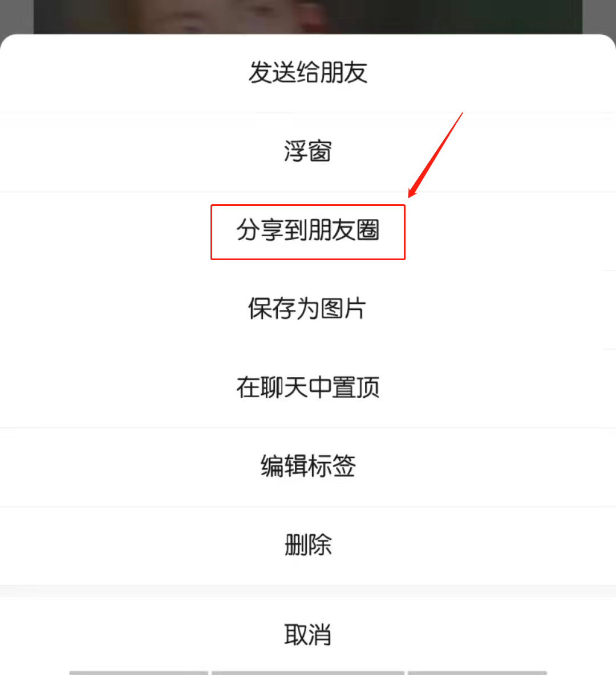Viewport: 616px width, 675px height.
Task: Select the 浮窗 option
Action: (308, 152)
